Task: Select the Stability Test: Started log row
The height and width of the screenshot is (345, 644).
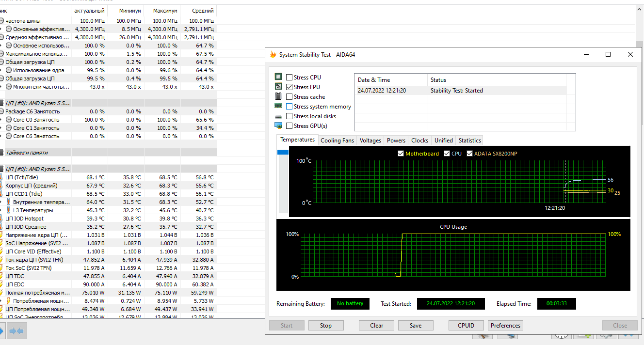Action: pyautogui.click(x=461, y=91)
